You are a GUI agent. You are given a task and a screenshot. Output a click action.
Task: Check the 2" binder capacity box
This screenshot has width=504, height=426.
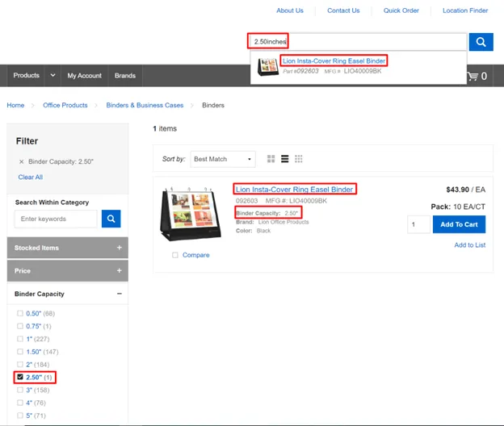click(20, 365)
